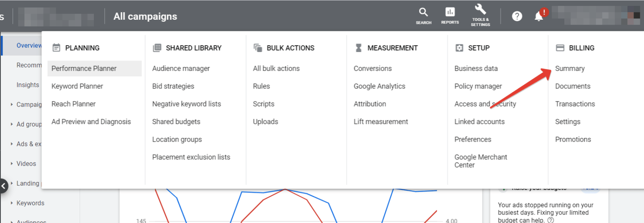Viewport: 644px width, 223px height.
Task: Open the Reports chart icon
Action: 450,13
